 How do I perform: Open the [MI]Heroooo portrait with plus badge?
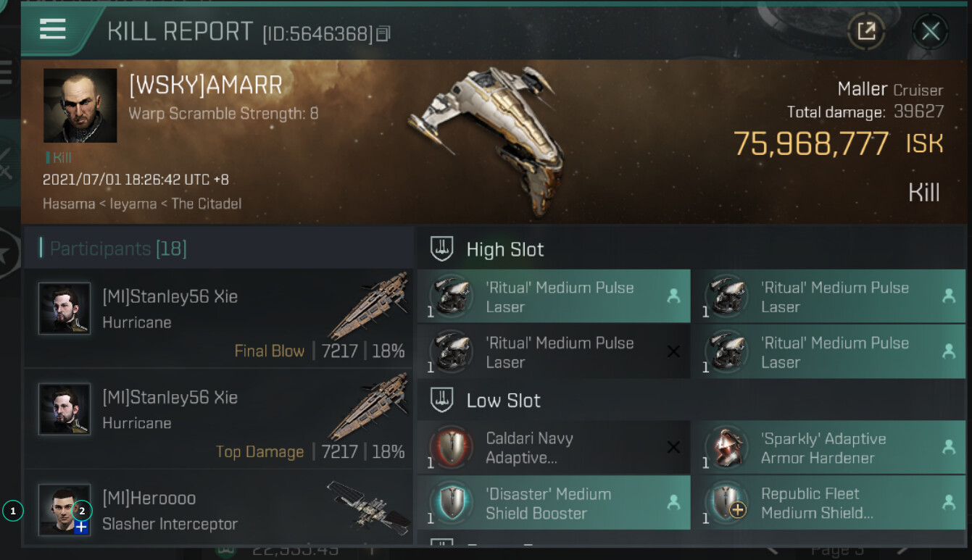pos(65,510)
